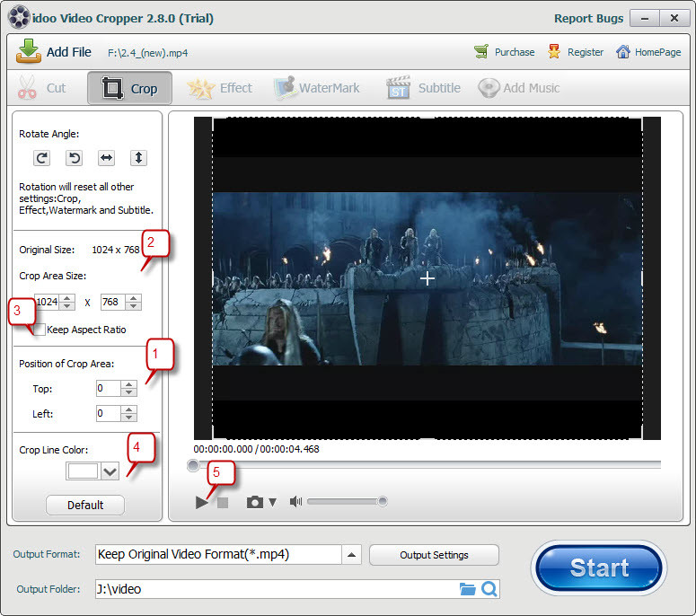
Task: Click the volume slider handle
Action: pos(383,501)
